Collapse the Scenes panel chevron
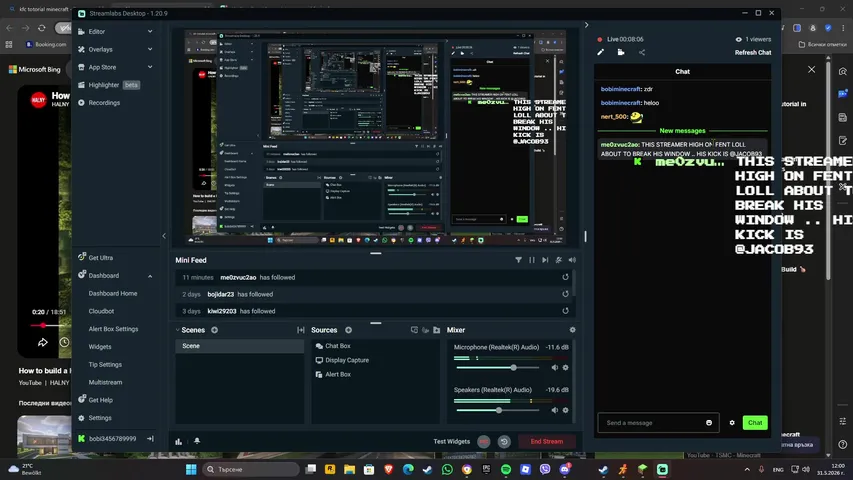Screen dimensions: 853x480 pyautogui.click(x=177, y=330)
